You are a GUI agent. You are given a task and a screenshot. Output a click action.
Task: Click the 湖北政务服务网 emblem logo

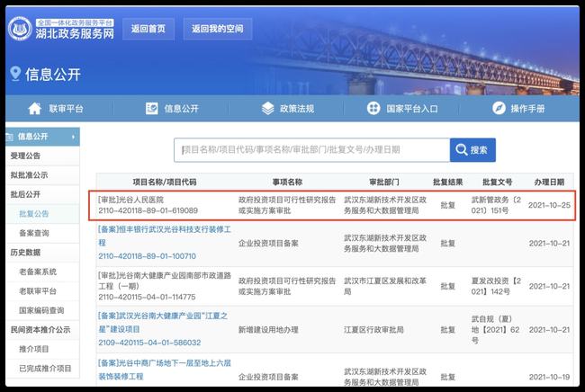20,29
